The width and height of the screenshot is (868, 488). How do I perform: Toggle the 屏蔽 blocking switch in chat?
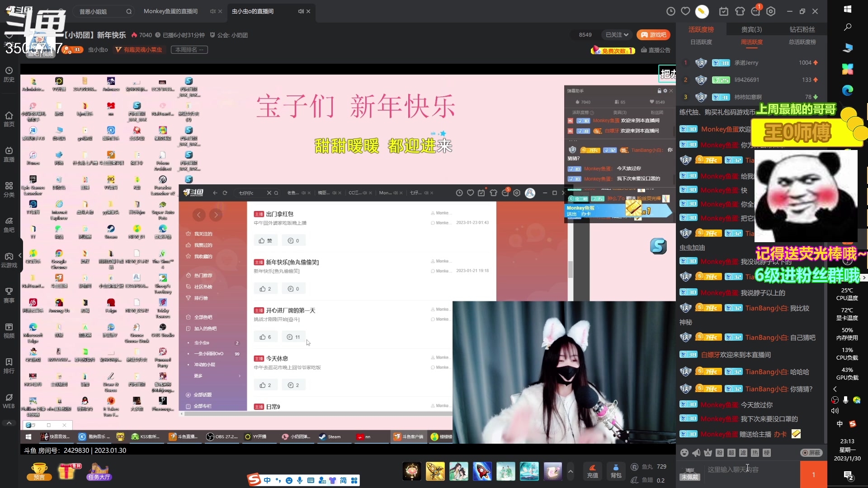tap(811, 452)
